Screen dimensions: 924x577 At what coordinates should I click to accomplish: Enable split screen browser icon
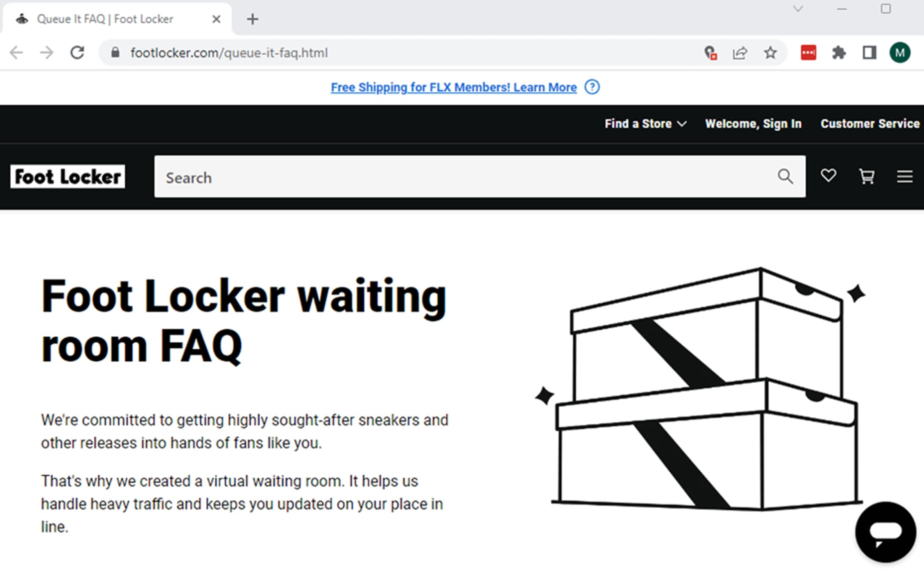pyautogui.click(x=870, y=52)
